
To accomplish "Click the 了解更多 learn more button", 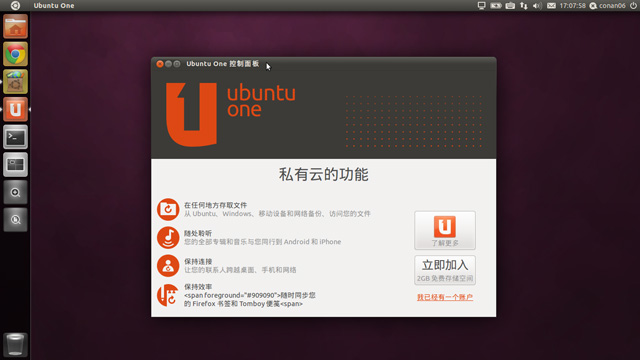I will [x=445, y=230].
